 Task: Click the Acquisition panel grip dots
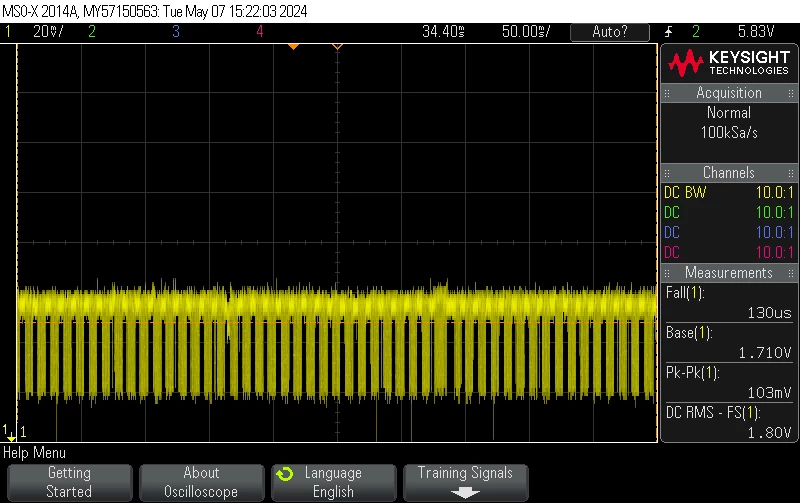[667, 93]
